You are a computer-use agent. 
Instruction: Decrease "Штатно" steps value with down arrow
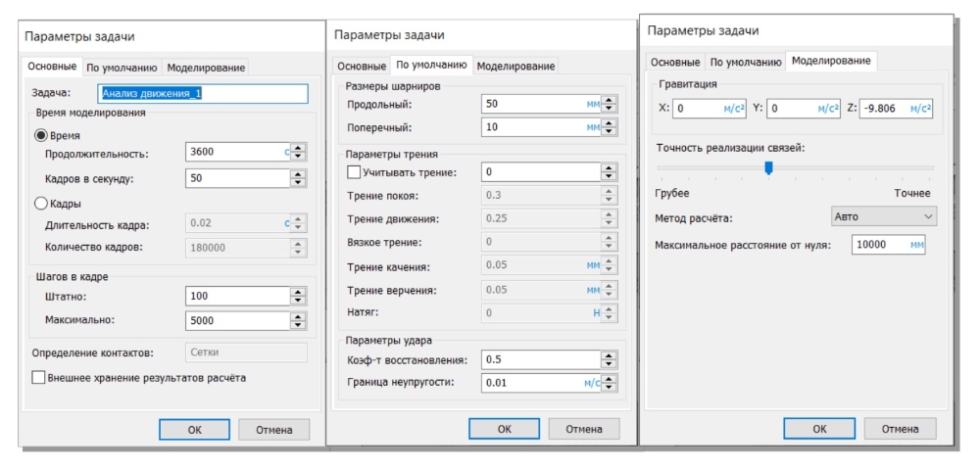(299, 301)
